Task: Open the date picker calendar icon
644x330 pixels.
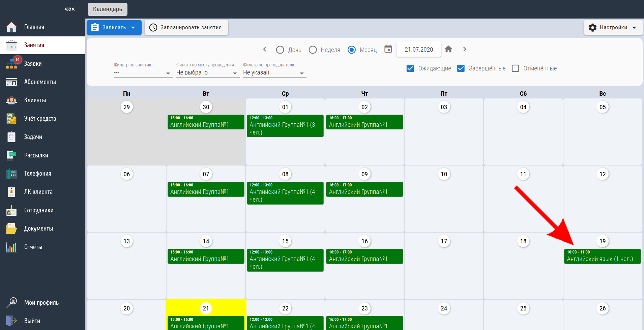Action: 388,49
